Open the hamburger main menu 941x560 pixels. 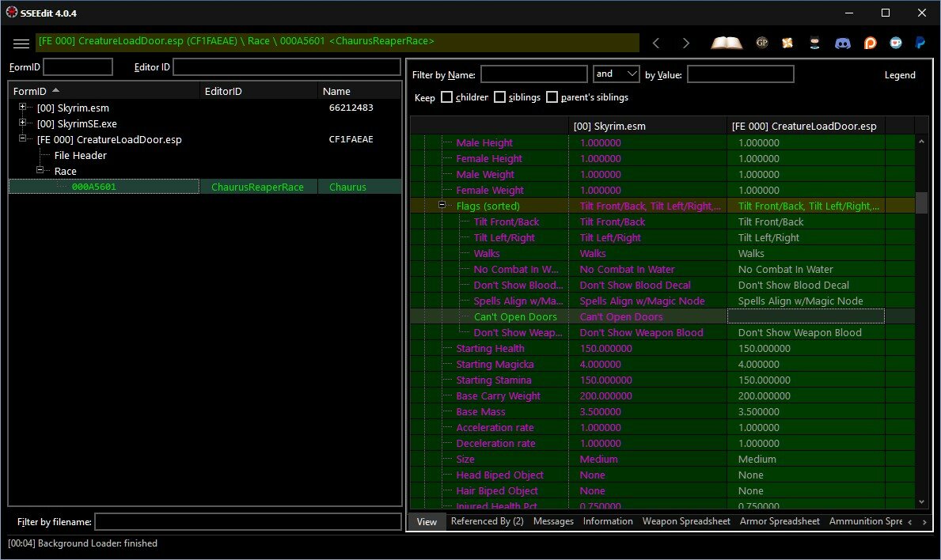[21, 44]
